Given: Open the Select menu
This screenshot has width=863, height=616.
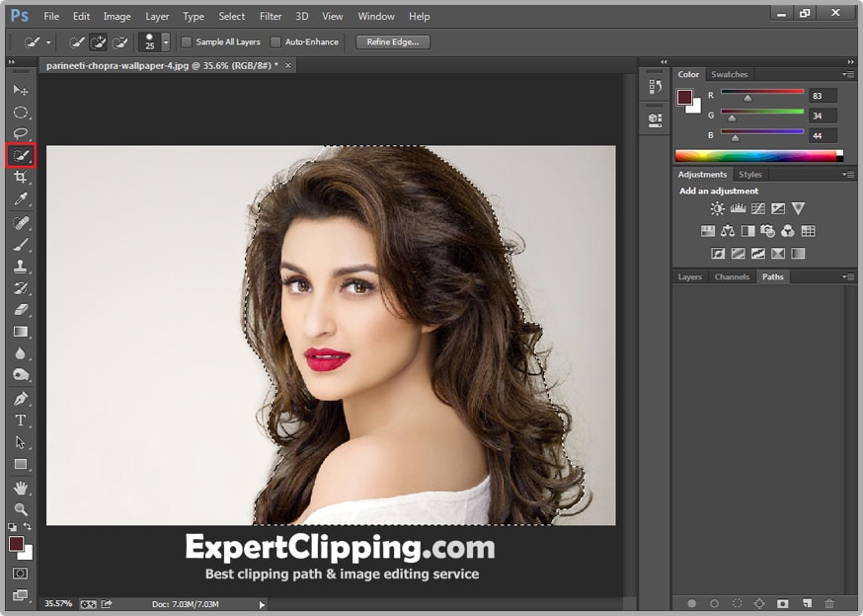Looking at the screenshot, I should coord(231,16).
